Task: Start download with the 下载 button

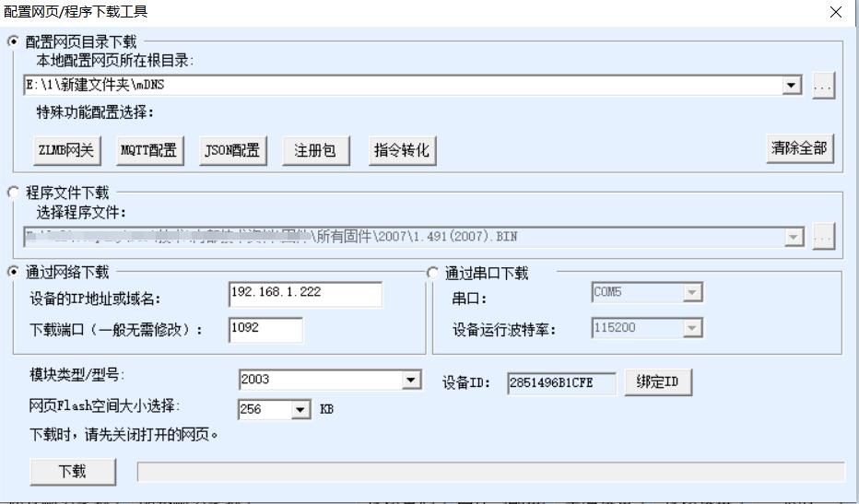Action: click(73, 472)
